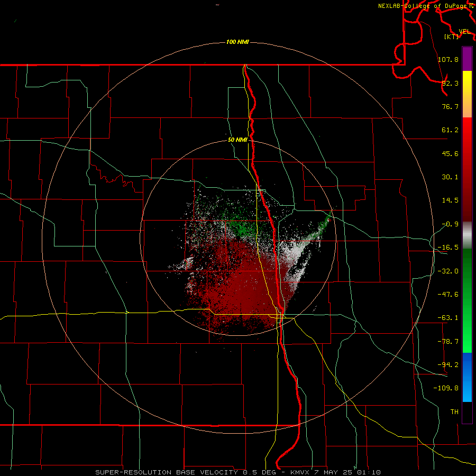The image size is (476, 476).
Task: Click the -94.2 value on velocity scale
Action: 448,364
